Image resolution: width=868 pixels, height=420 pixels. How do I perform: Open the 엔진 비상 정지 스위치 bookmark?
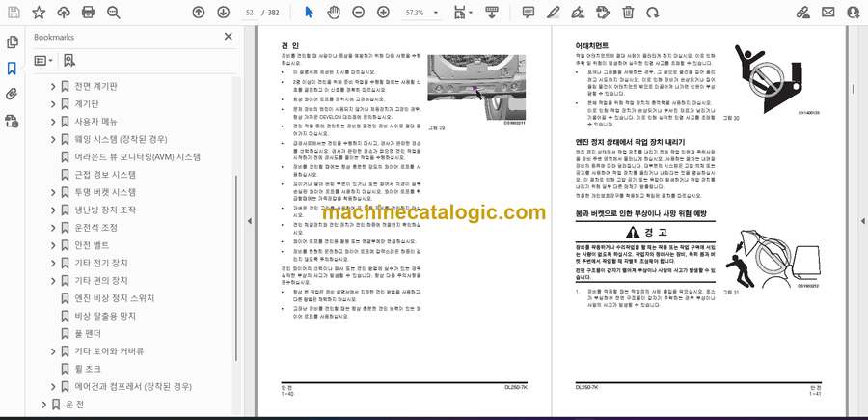pos(115,298)
